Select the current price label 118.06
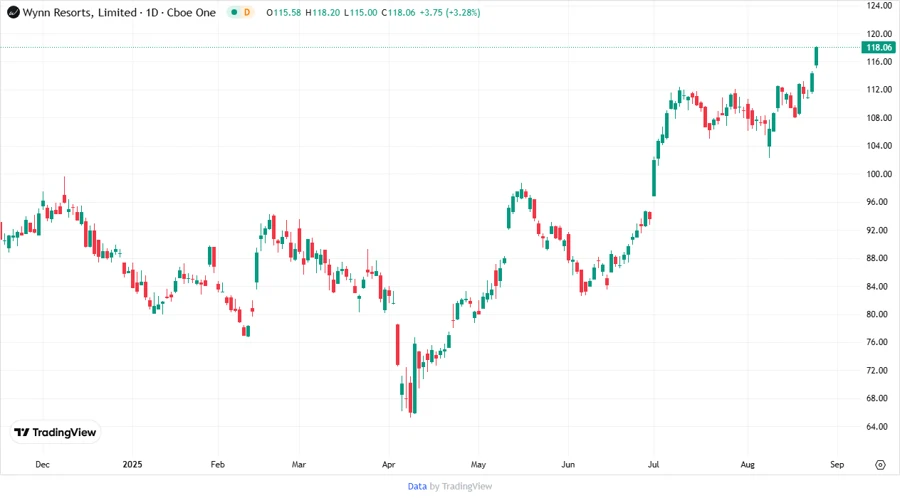This screenshot has width=900, height=498. pyautogui.click(x=879, y=48)
